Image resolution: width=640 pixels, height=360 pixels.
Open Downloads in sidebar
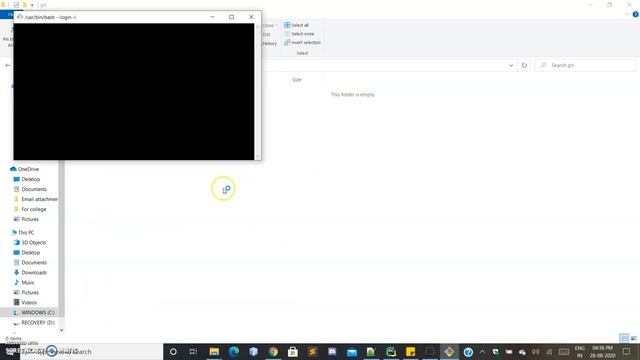pyautogui.click(x=30, y=273)
